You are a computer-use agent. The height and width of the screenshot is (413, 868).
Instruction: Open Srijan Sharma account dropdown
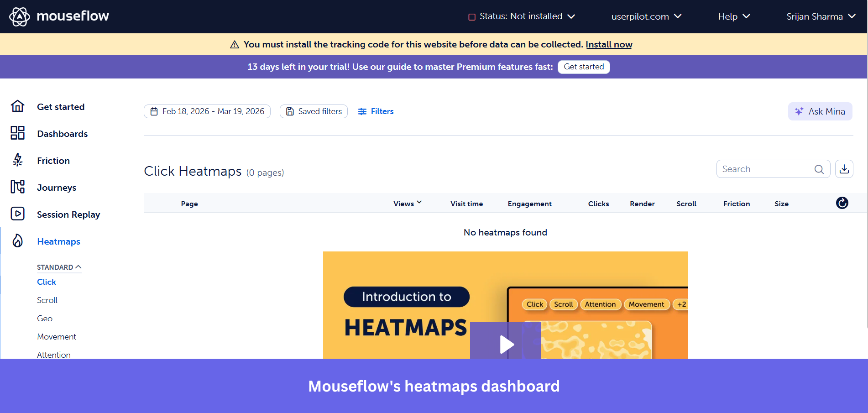click(x=821, y=16)
